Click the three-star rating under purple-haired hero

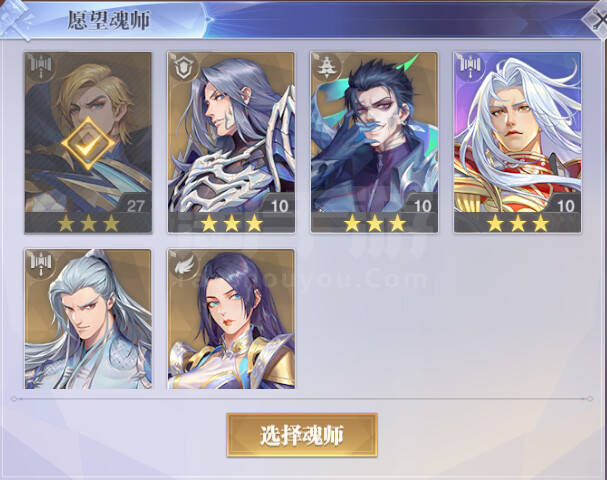(231, 223)
